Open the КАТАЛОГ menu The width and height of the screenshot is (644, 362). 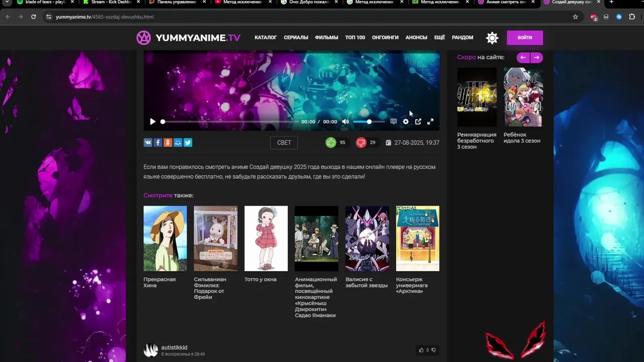point(266,38)
